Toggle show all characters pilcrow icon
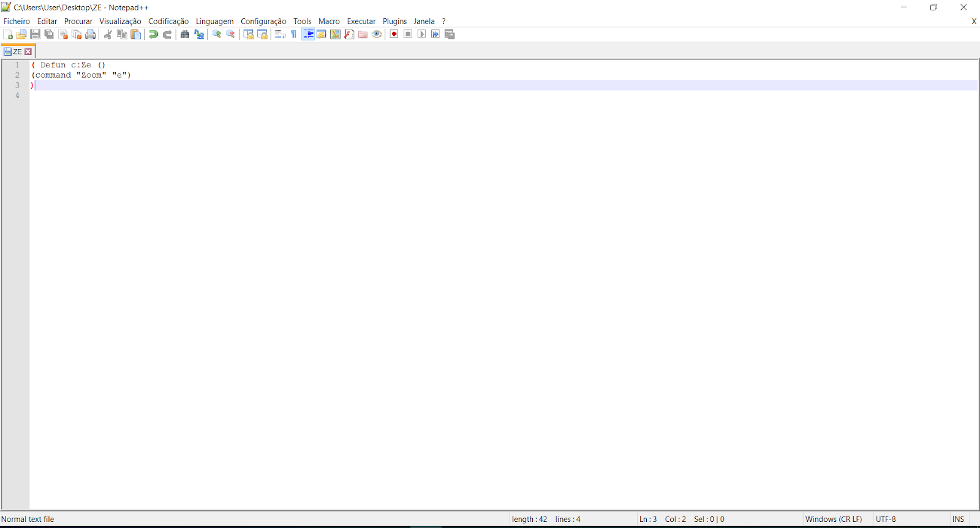This screenshot has height=528, width=980. [294, 34]
